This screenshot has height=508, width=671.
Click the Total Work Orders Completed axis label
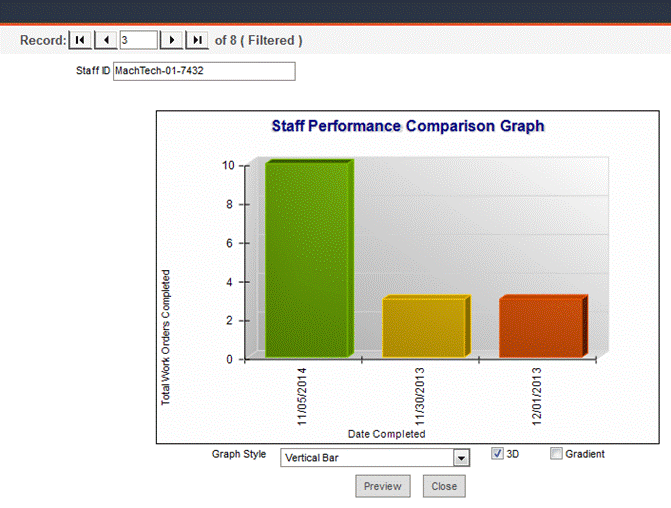[166, 337]
